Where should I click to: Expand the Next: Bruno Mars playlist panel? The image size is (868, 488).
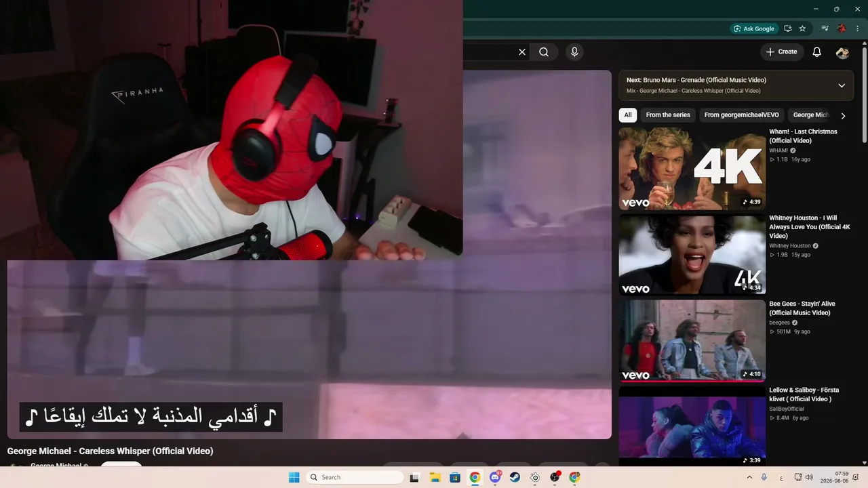click(x=842, y=85)
